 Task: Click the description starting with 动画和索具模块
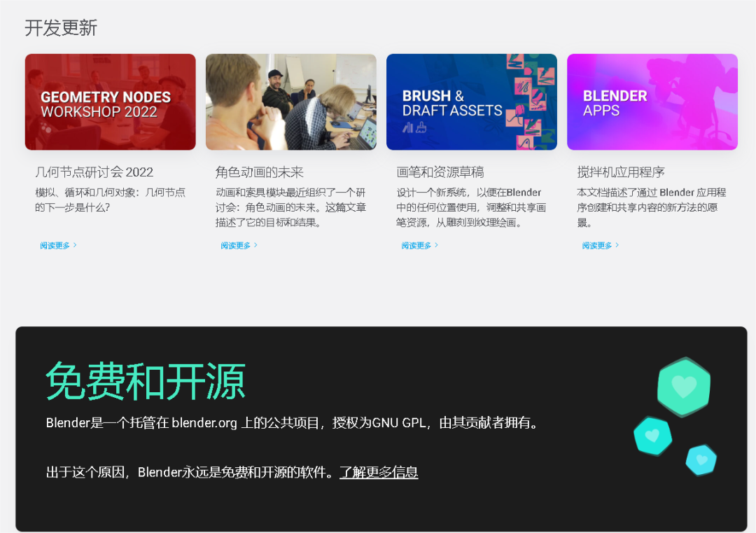[x=291, y=207]
